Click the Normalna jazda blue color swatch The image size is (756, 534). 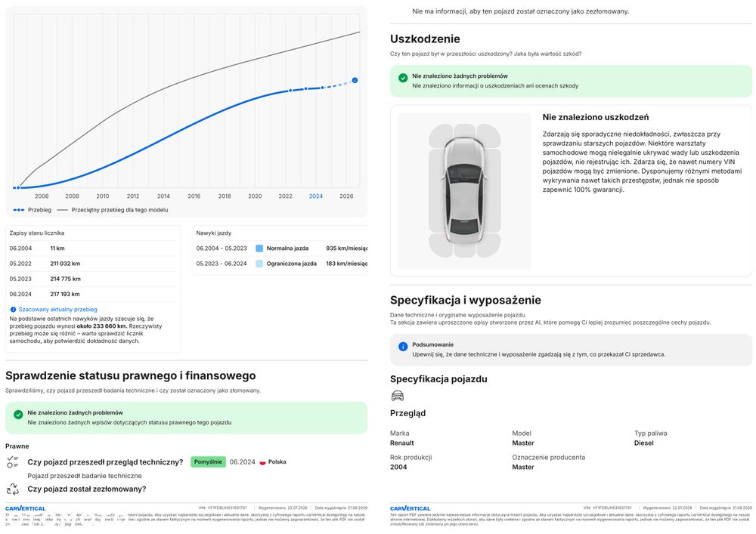click(259, 248)
